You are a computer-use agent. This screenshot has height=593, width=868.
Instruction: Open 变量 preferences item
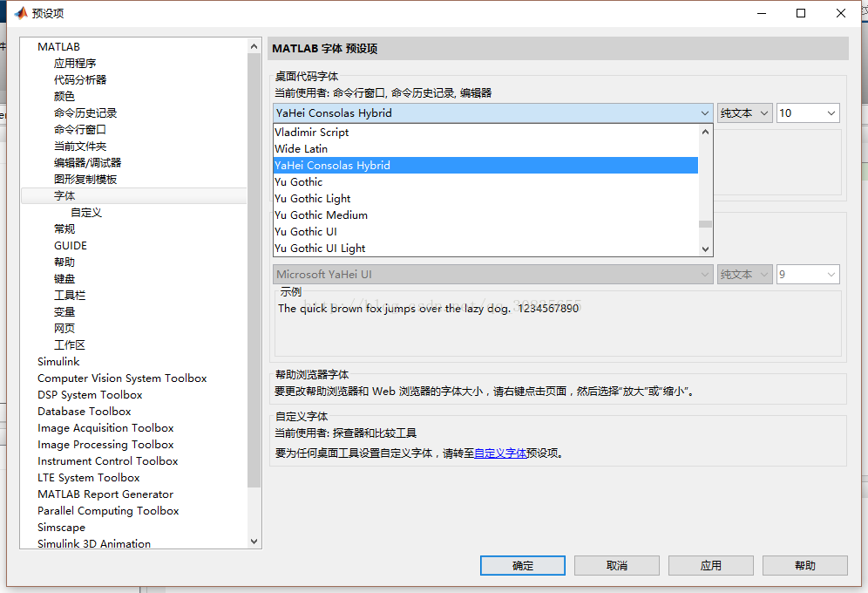(x=64, y=311)
